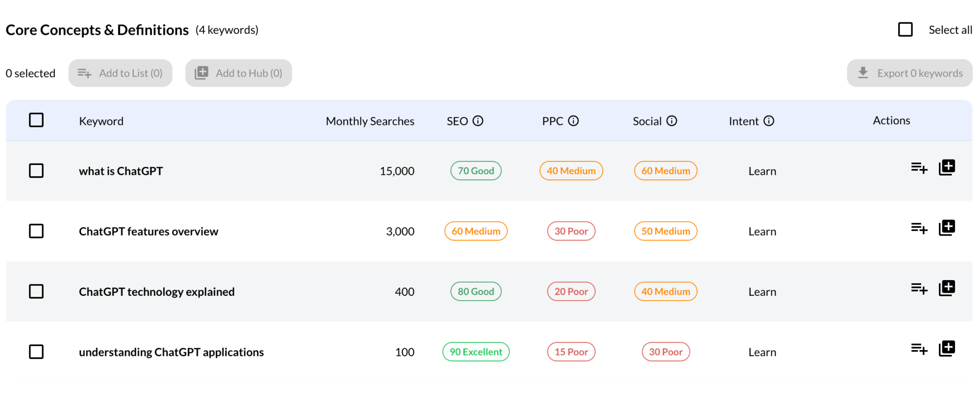Click add-to-list icon for 'what is ChatGPT'
The height and width of the screenshot is (400, 980).
pos(919,168)
